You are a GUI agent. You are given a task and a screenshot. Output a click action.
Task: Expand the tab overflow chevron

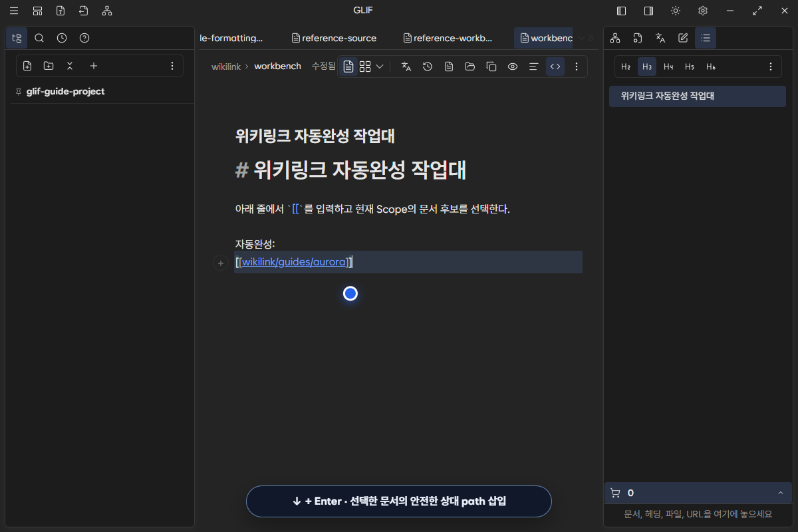click(x=582, y=38)
